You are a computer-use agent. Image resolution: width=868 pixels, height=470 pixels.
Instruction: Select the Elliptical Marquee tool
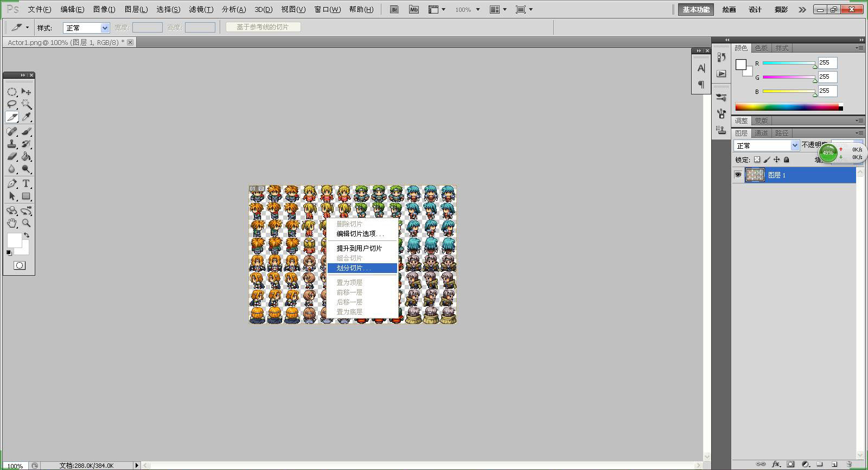[x=12, y=92]
